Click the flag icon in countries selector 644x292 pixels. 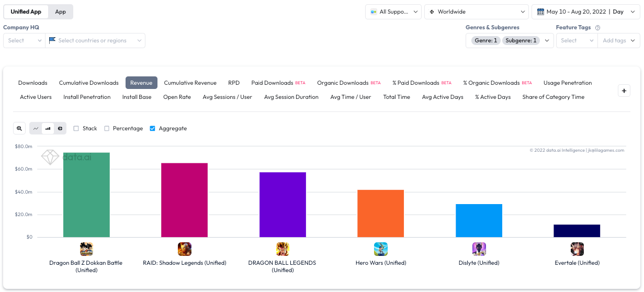(52, 40)
